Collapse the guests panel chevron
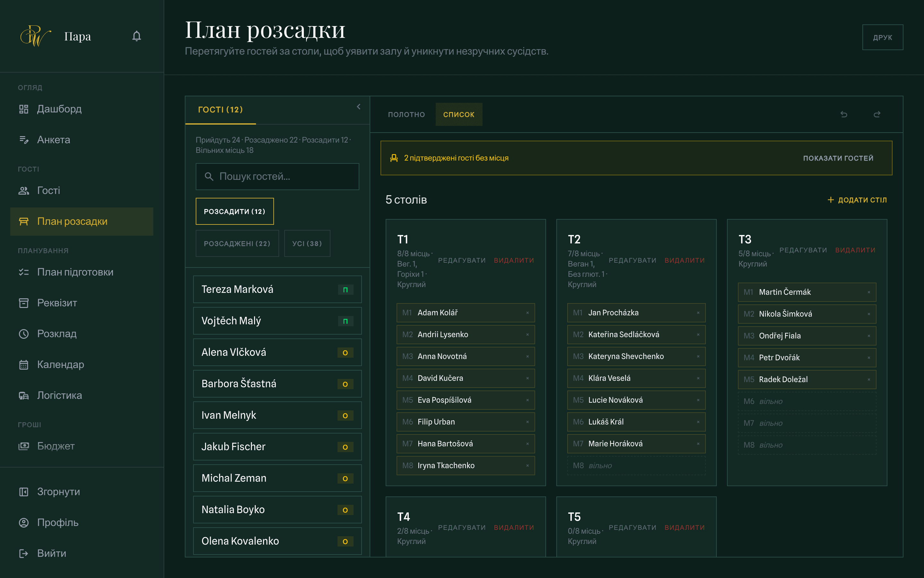The image size is (924, 578). point(358,107)
